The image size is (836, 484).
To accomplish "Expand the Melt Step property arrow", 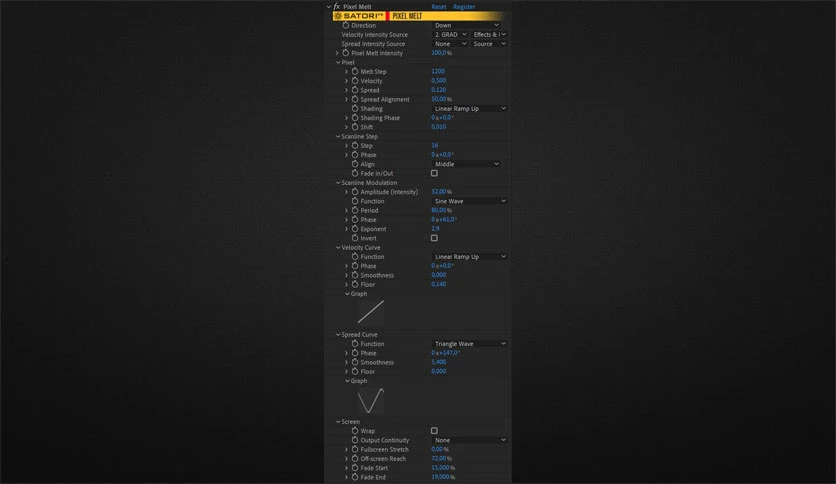I will pyautogui.click(x=347, y=71).
